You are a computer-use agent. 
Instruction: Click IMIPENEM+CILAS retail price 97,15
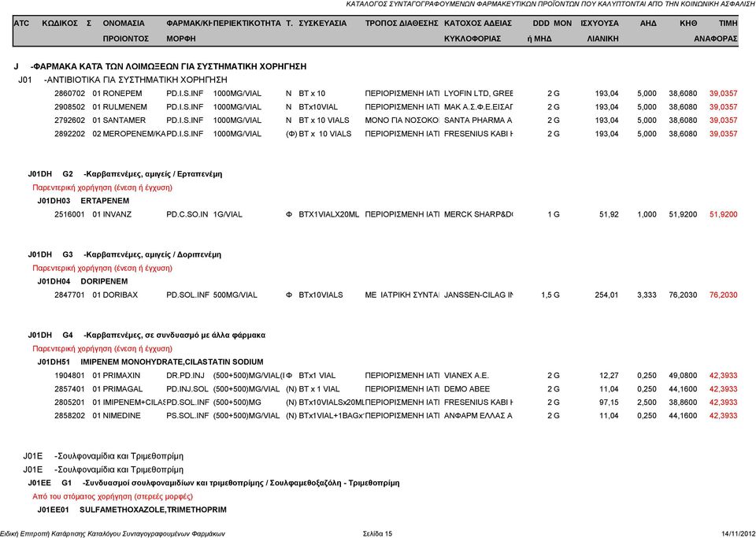click(609, 403)
